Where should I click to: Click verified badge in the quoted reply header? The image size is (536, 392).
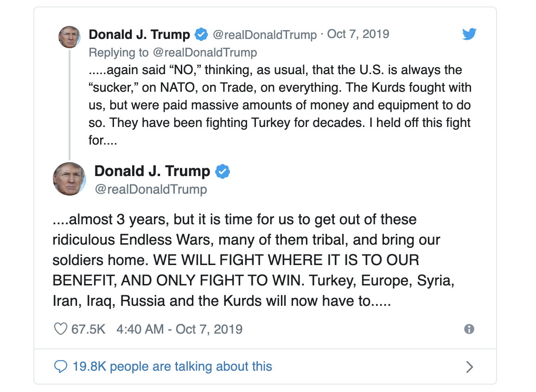pyautogui.click(x=201, y=35)
